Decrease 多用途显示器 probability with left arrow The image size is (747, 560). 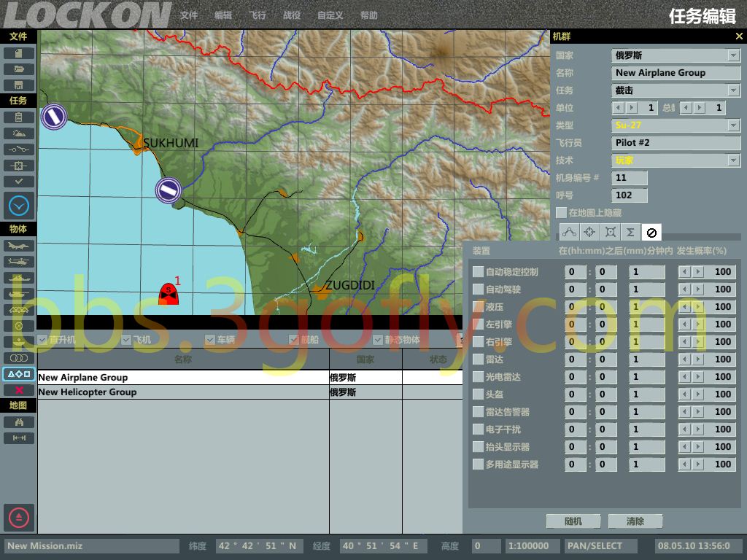(684, 464)
